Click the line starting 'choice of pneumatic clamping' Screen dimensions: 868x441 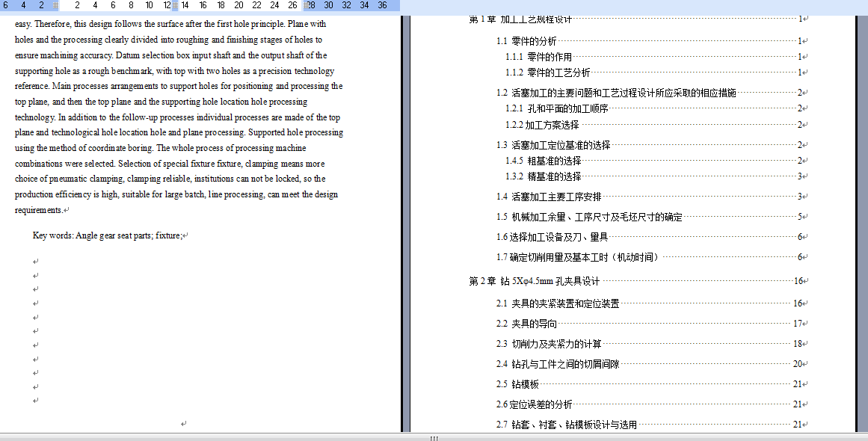tap(170, 179)
